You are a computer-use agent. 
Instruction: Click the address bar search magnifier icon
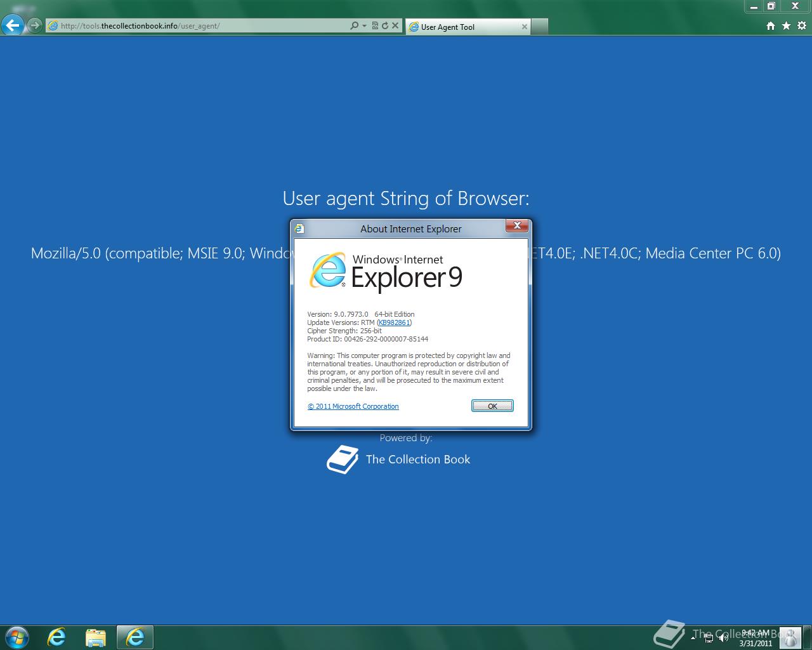click(354, 26)
